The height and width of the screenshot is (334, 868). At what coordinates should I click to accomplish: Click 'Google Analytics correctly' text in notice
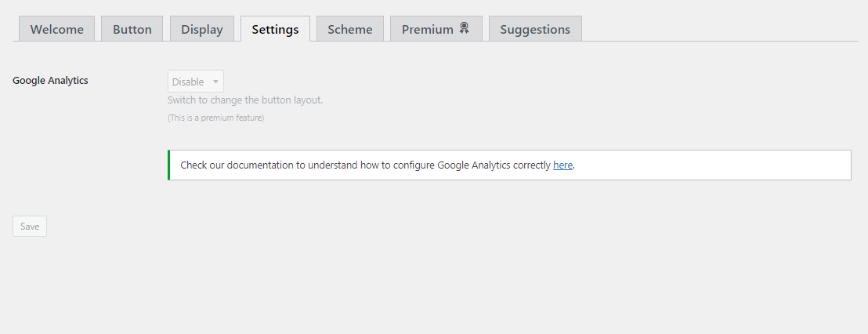pos(494,165)
